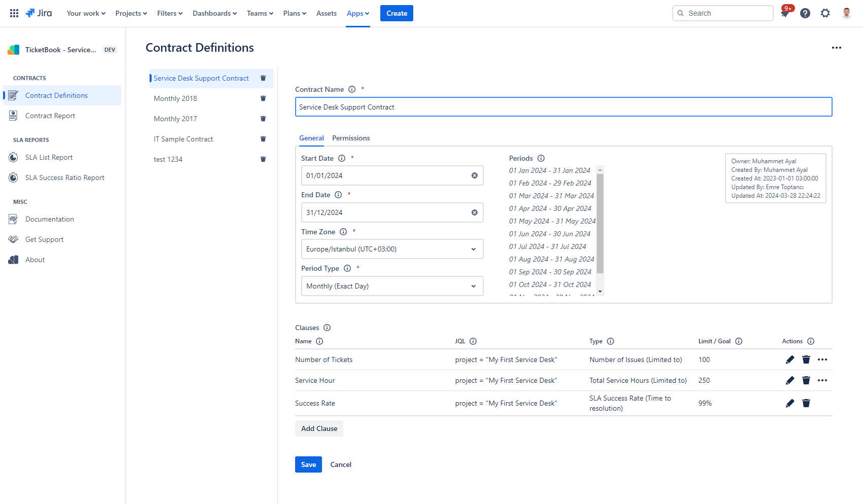
Task: Edit the Number of Tickets clause
Action: tap(789, 359)
